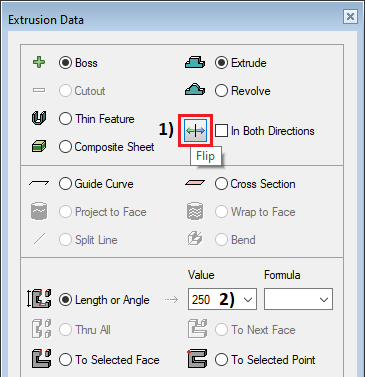
Task: Click the Thin Feature U-shaped icon
Action: click(39, 118)
